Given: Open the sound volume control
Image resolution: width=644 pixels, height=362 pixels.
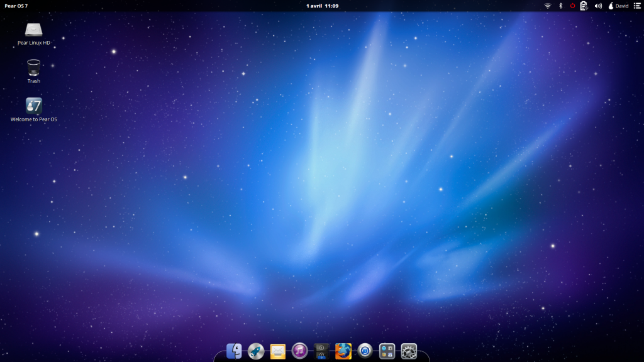Looking at the screenshot, I should (x=598, y=6).
